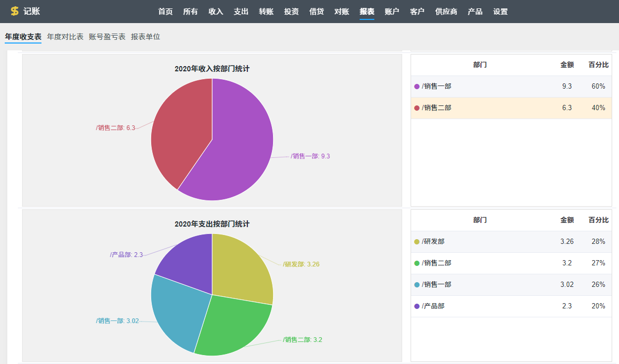Click the '/产品部: 2.3' pie label
The width and height of the screenshot is (619, 364).
127,255
